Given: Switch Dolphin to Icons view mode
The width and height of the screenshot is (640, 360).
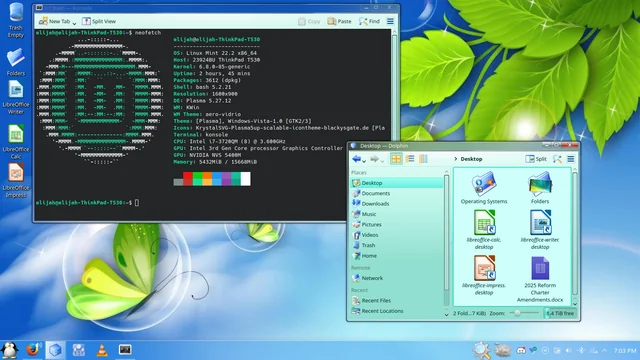Looking at the screenshot, I should coord(396,159).
